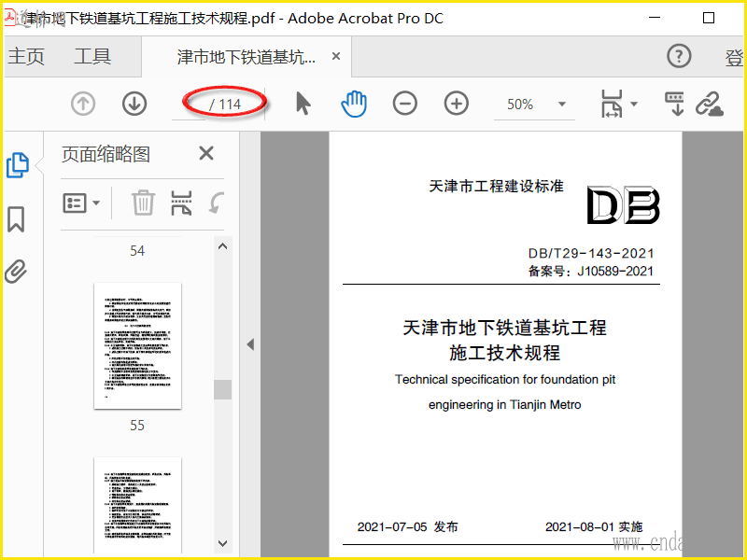Minimize the Acrobat window

click(x=655, y=18)
